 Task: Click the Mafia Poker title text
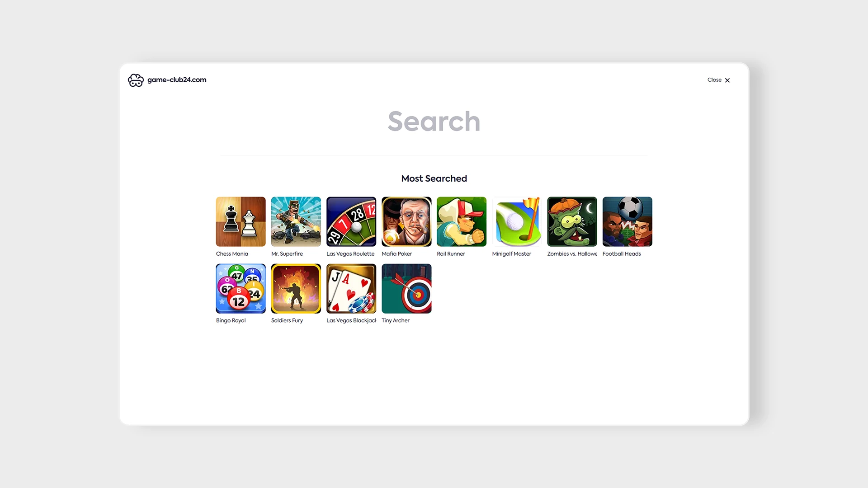[x=396, y=254]
